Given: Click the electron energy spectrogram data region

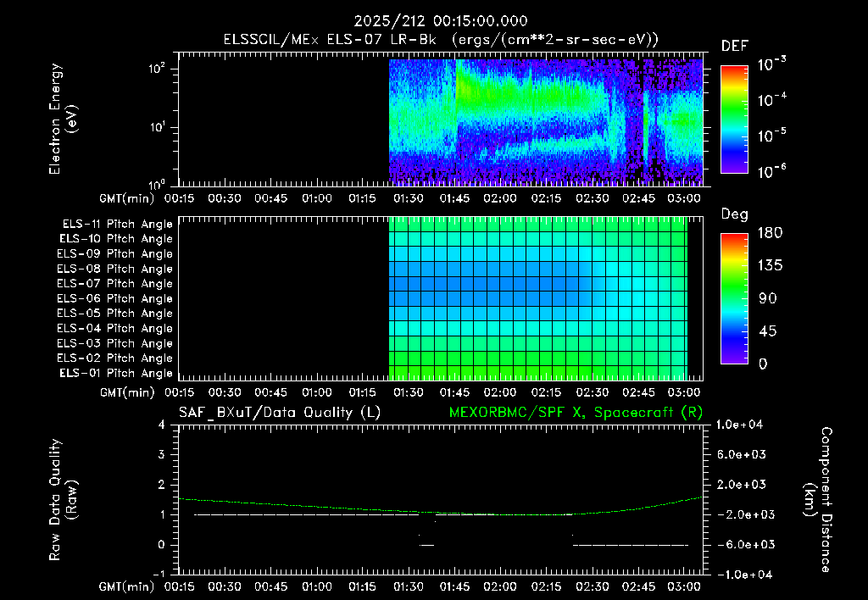Looking at the screenshot, I should click(x=546, y=122).
